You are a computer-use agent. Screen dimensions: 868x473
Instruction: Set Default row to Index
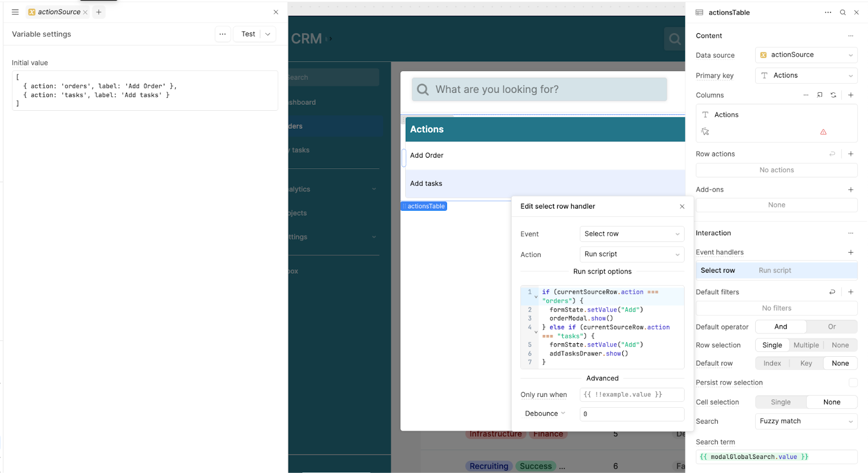(772, 364)
